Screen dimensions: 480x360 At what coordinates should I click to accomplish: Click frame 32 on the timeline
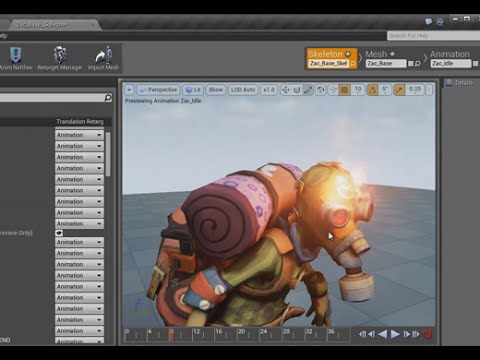[309, 332]
